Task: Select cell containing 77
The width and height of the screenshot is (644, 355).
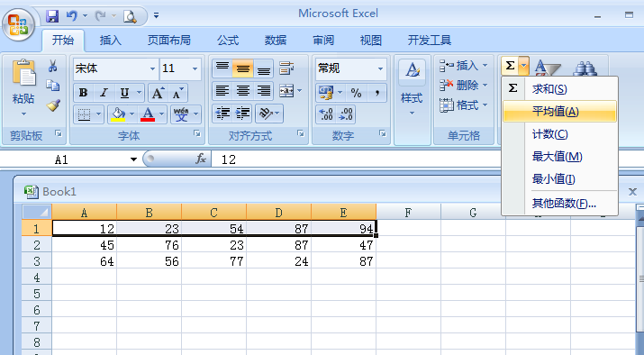Action: pyautogui.click(x=214, y=261)
